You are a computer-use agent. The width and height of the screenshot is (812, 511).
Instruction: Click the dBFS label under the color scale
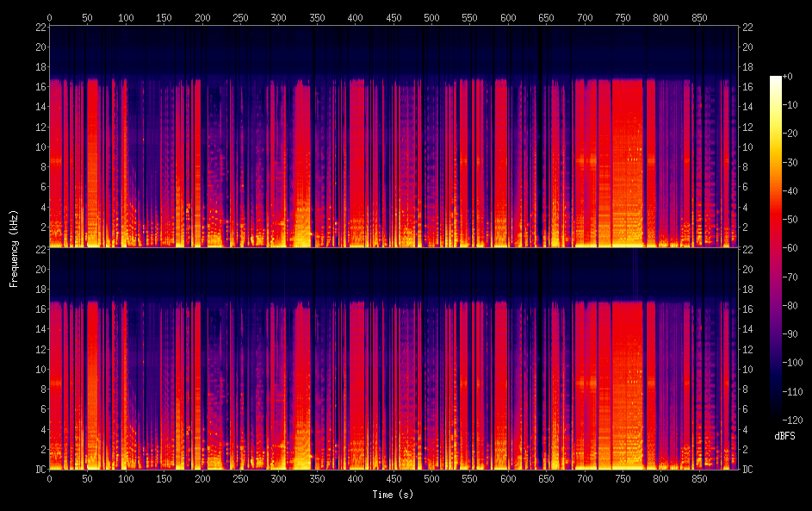click(784, 436)
